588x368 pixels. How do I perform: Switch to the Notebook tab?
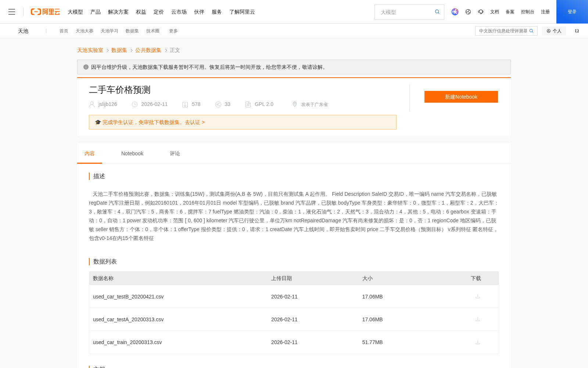tap(132, 153)
